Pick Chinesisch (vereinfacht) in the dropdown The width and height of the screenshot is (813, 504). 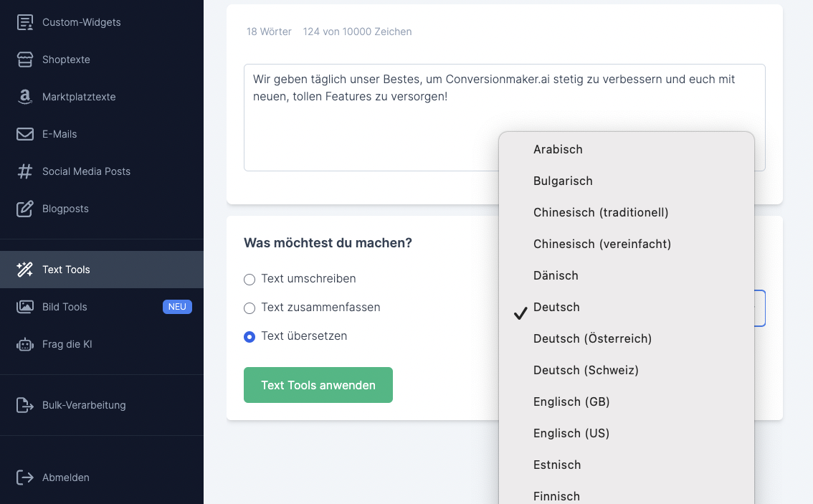click(627, 244)
